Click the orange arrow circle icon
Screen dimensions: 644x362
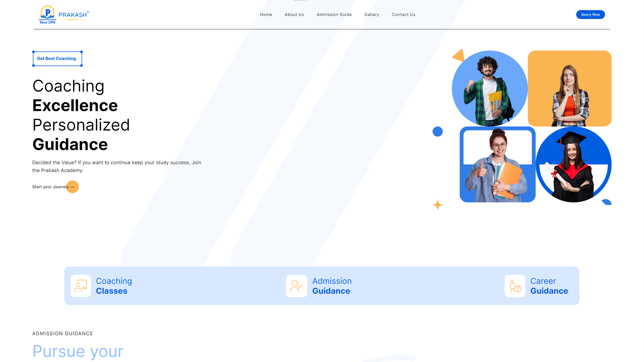(x=73, y=187)
